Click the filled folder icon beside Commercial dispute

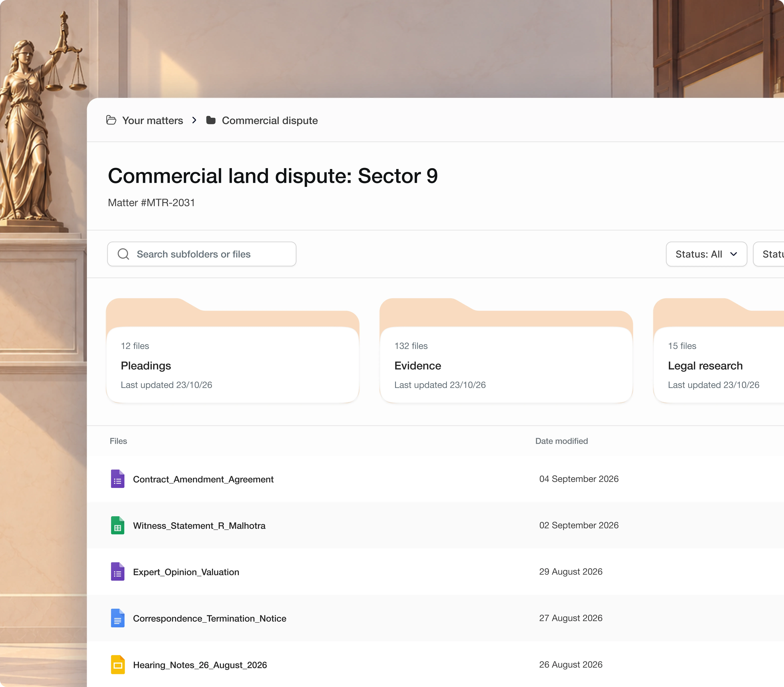click(x=211, y=120)
